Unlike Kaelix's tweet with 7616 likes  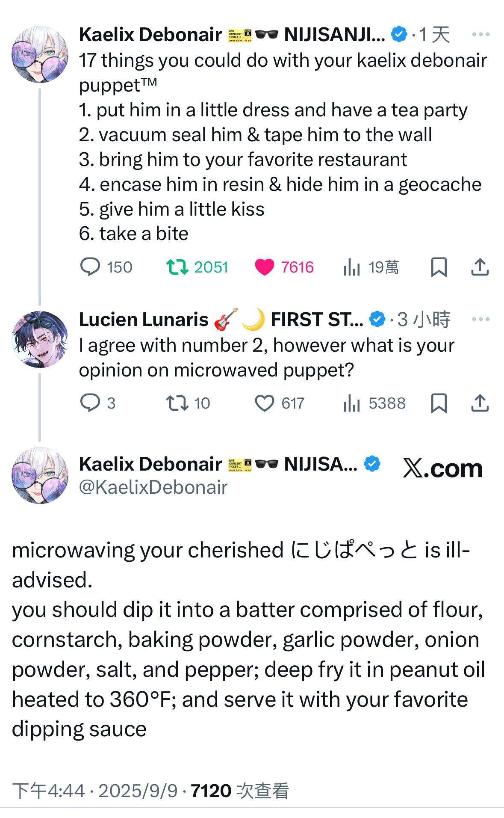(264, 267)
